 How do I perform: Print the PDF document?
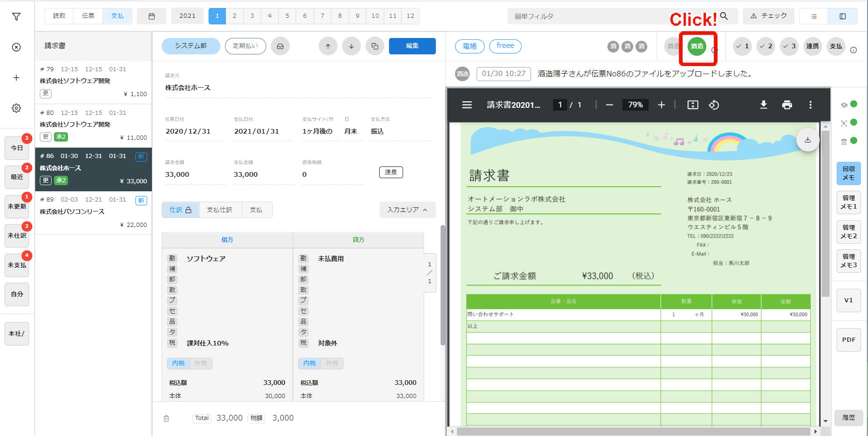point(787,105)
